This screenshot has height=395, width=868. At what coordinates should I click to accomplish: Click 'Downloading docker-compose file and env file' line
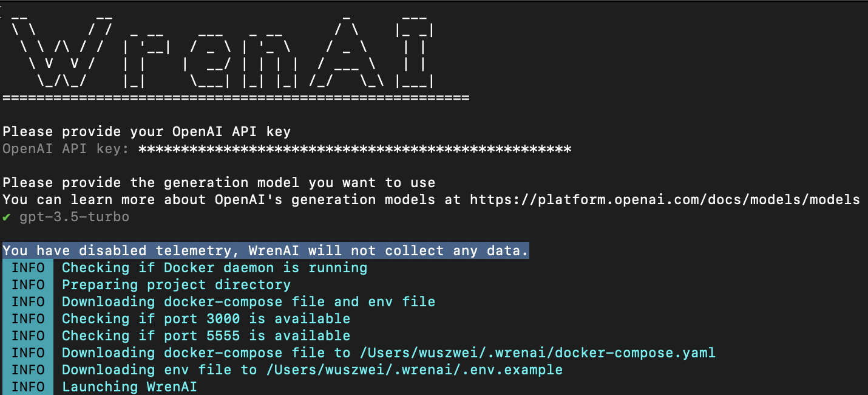coord(249,302)
